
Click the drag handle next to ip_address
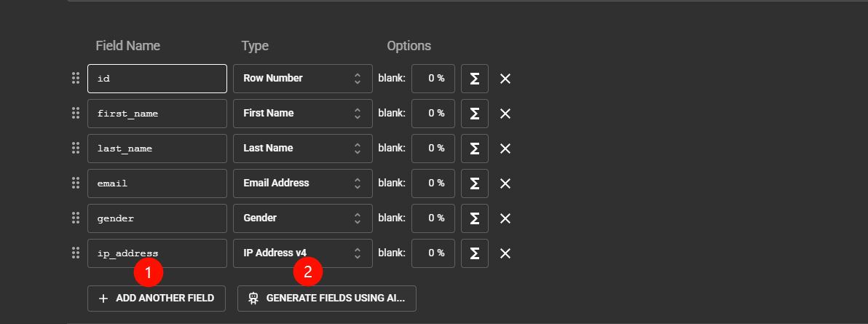pyautogui.click(x=76, y=253)
